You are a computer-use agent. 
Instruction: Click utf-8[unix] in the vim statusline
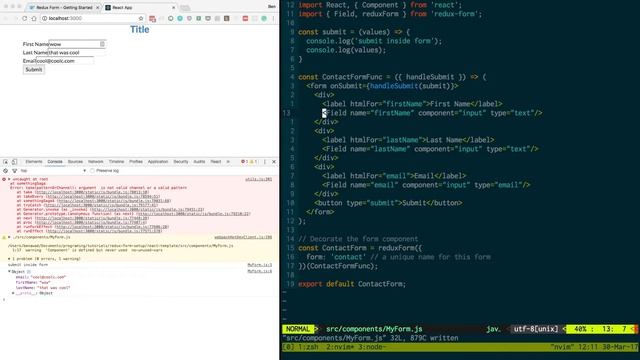pos(536,329)
